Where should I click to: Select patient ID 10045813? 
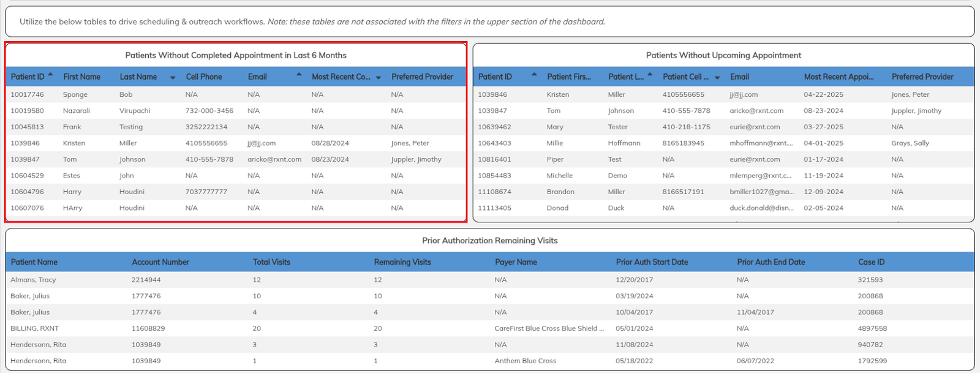(27, 127)
